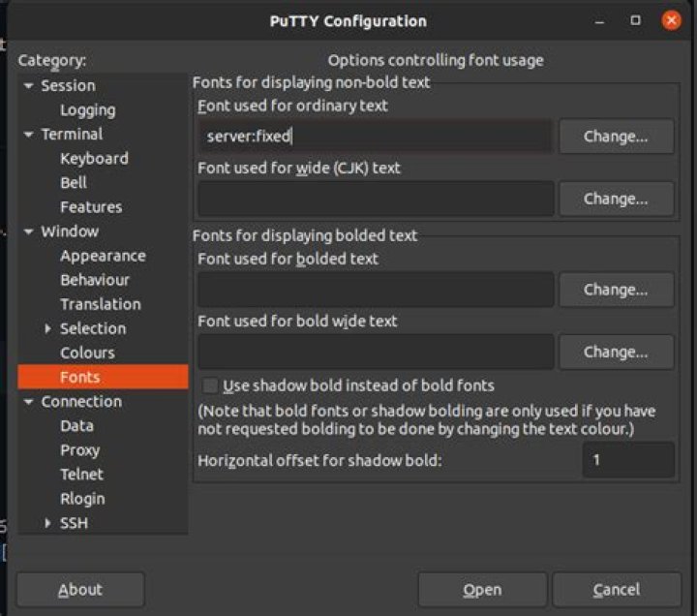Open the Proxy settings category
Screen dimensions: 697x616
click(x=80, y=450)
